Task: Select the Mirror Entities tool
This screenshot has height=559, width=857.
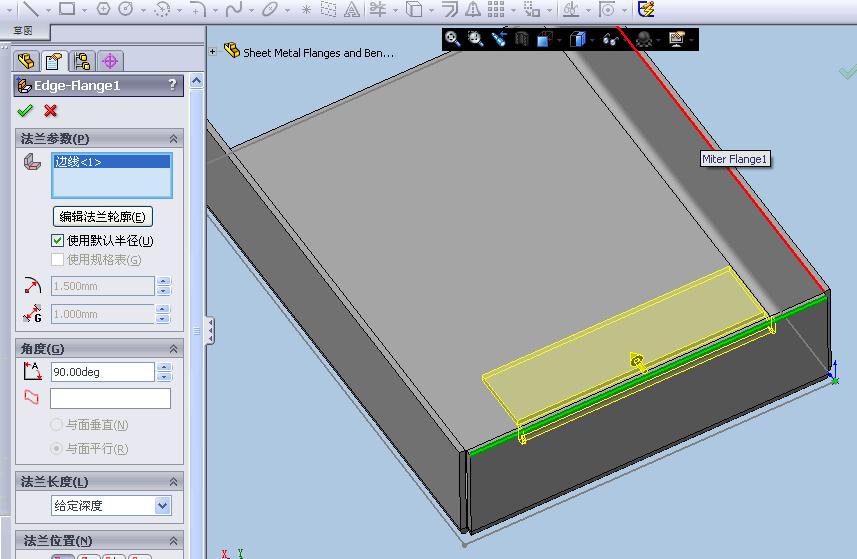Action: click(473, 9)
